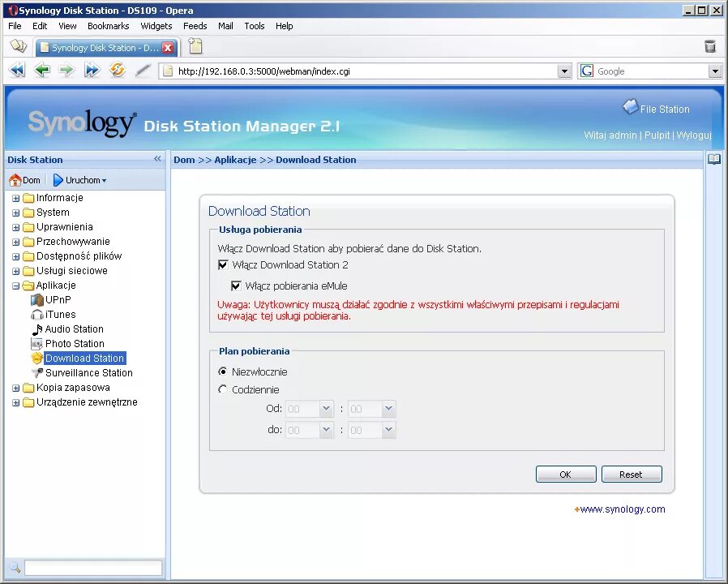Open the Feeds menu

click(x=195, y=26)
